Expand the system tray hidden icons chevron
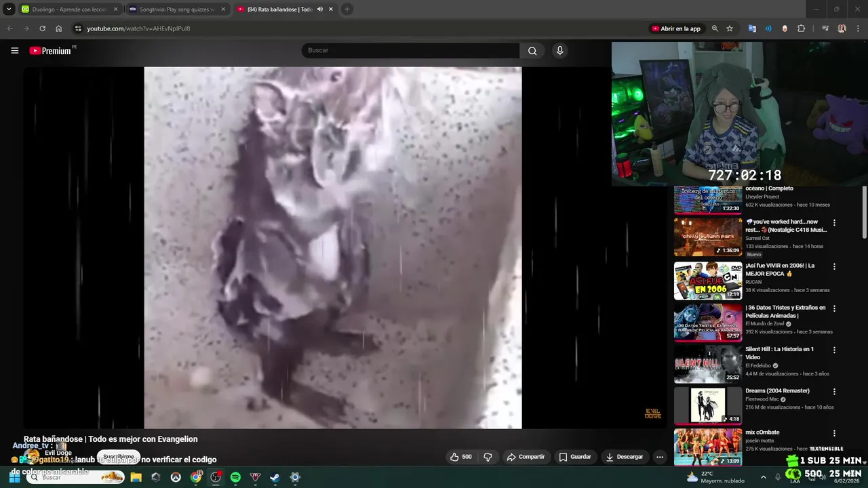The image size is (868, 488). point(763,477)
